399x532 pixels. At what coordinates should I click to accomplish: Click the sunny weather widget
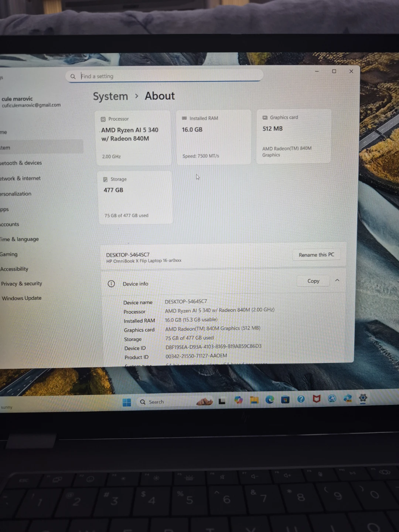[7, 407]
